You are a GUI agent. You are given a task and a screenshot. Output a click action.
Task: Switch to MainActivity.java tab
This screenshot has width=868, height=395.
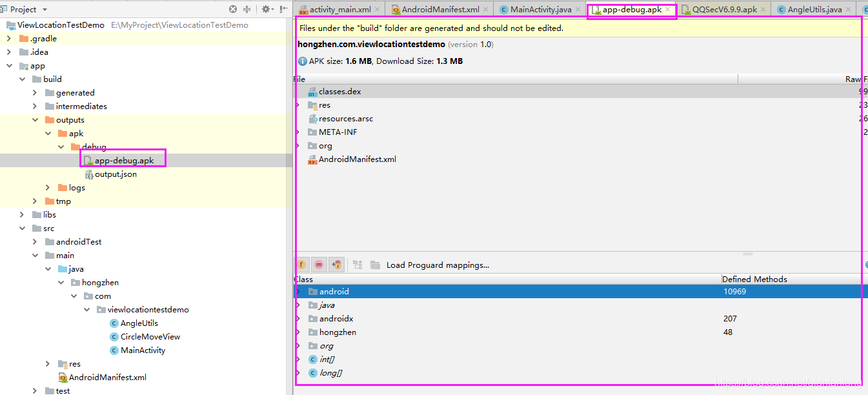(541, 10)
